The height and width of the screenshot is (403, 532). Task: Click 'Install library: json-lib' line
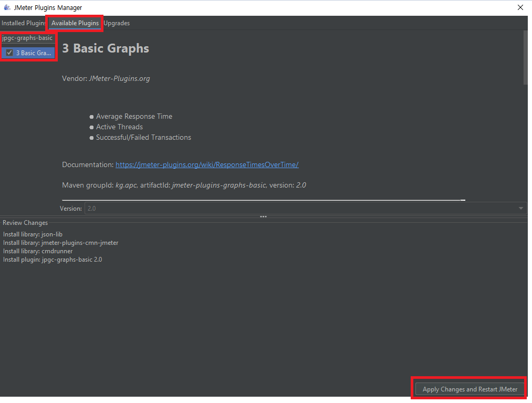[33, 234]
